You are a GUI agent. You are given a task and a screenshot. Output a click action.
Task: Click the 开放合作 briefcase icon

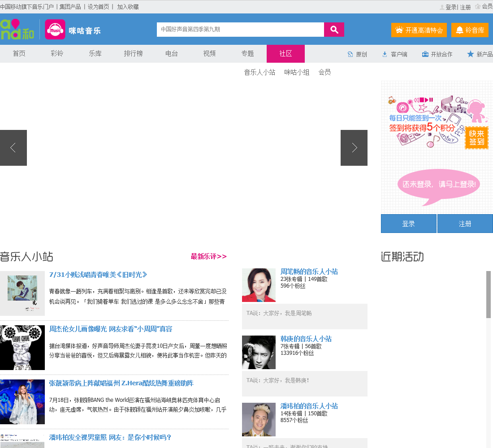click(425, 54)
